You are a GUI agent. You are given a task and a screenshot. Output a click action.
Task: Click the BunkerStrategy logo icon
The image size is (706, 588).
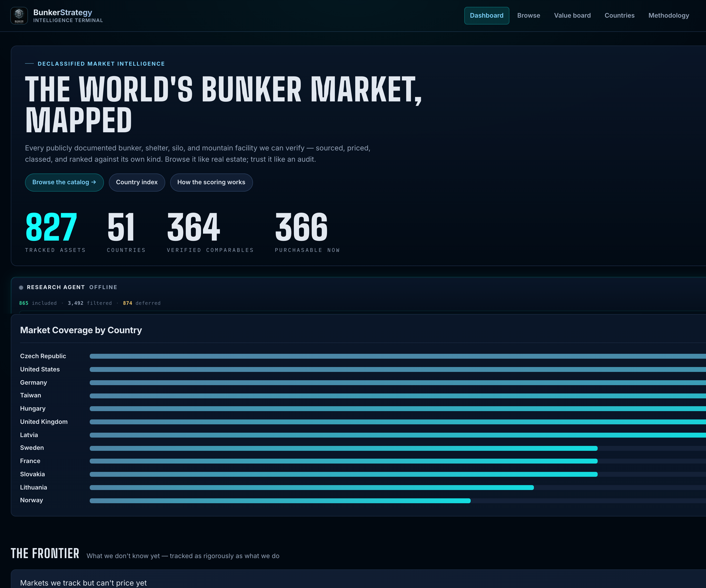(19, 15)
